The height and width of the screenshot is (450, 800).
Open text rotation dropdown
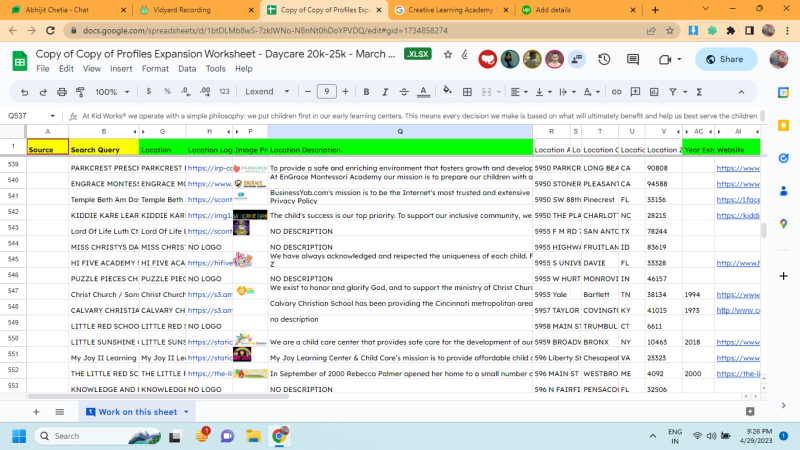point(591,92)
